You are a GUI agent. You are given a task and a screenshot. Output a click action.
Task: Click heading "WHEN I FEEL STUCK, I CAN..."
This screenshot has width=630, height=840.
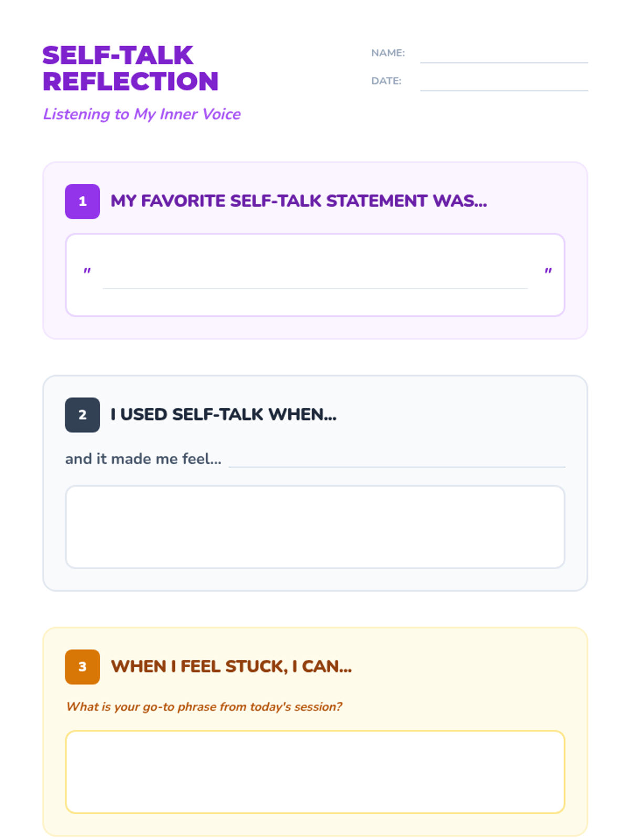coord(231,667)
